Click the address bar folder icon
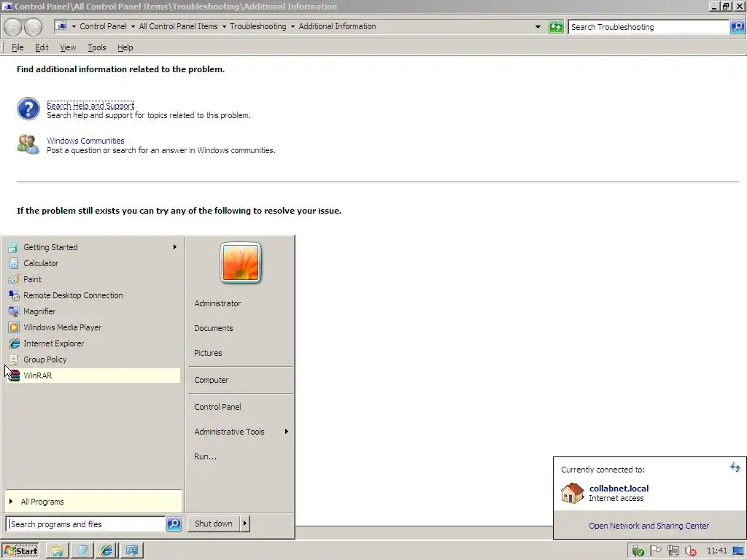Screen dimensions: 747x560 coord(61,26)
